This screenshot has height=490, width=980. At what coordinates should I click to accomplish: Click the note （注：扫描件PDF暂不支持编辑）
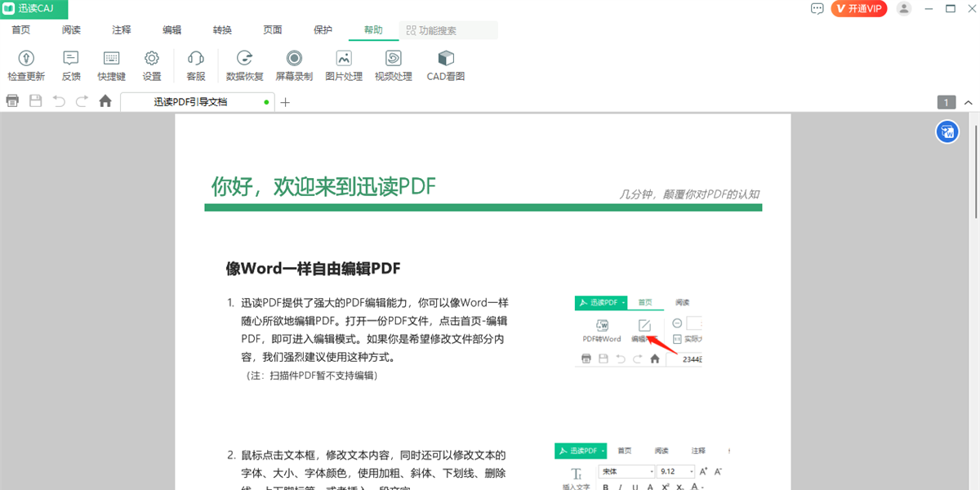(x=312, y=376)
